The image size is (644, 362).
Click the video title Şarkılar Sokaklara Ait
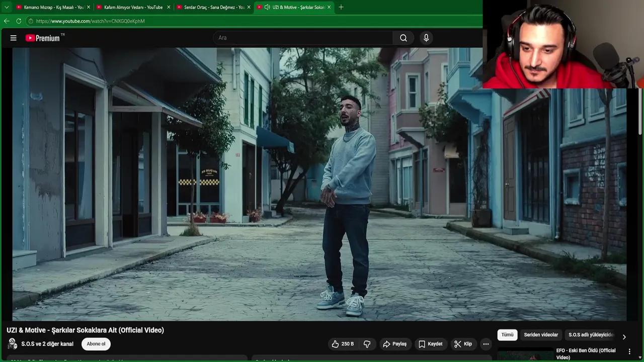click(85, 330)
